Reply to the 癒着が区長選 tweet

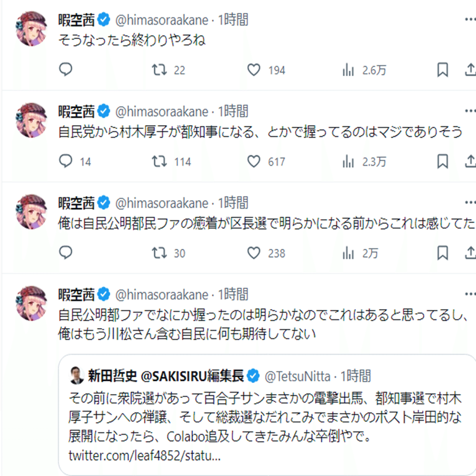click(66, 253)
